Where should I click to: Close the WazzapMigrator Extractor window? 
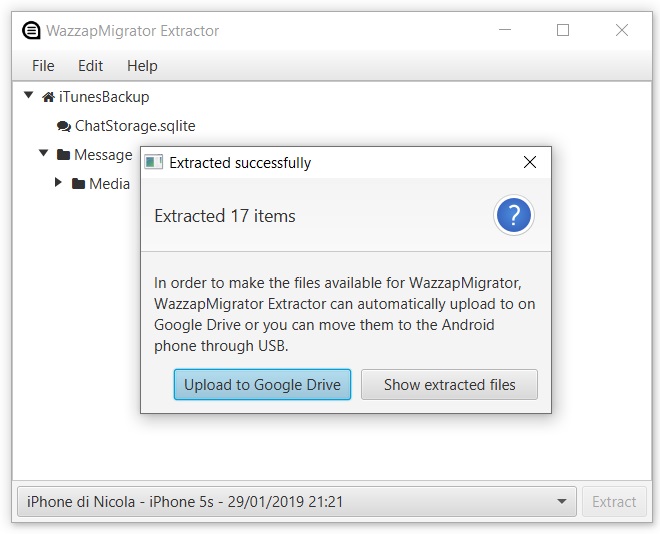tap(622, 30)
